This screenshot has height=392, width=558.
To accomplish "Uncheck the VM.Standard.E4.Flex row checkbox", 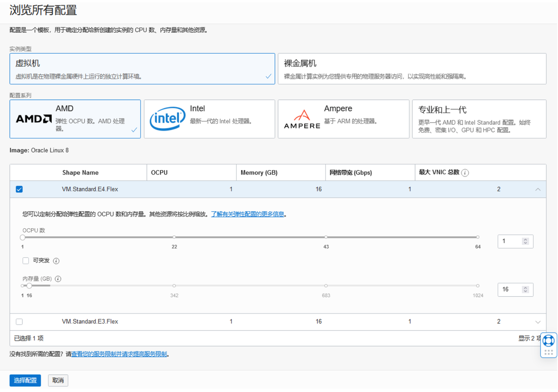I will (19, 189).
